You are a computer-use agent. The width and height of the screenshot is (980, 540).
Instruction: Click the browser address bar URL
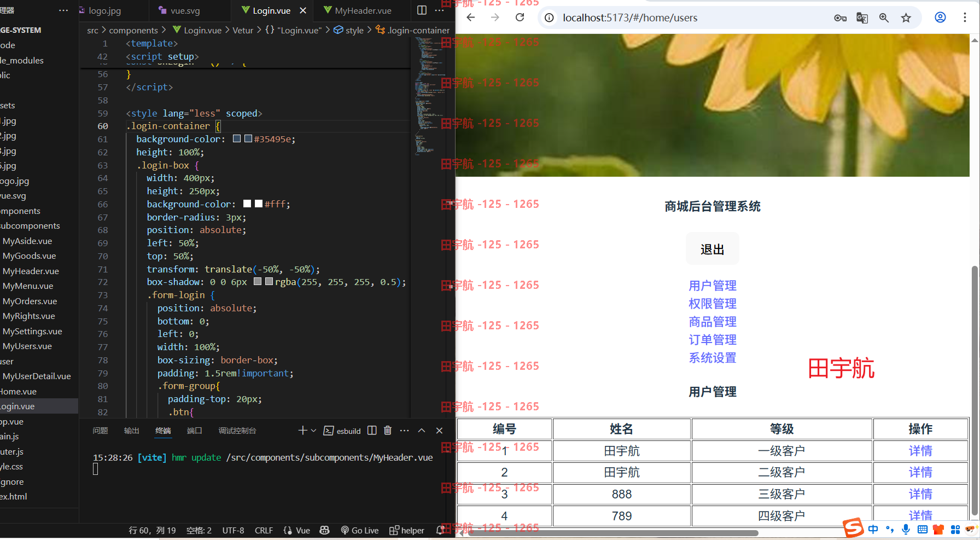point(630,18)
